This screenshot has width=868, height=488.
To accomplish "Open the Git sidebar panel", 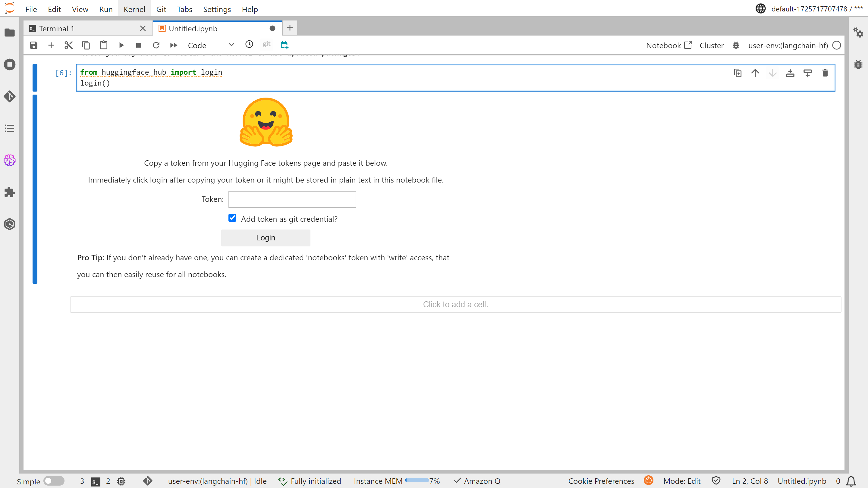I will (9, 97).
